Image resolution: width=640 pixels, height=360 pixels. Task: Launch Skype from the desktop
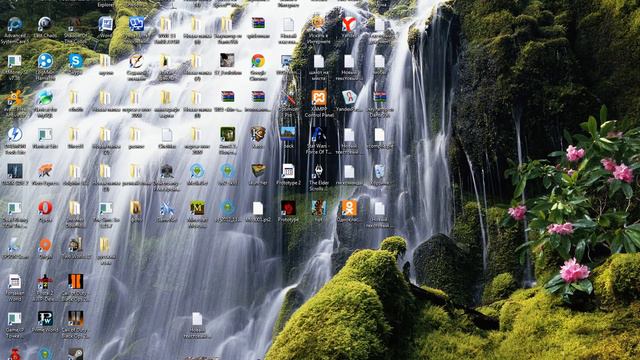(76, 61)
